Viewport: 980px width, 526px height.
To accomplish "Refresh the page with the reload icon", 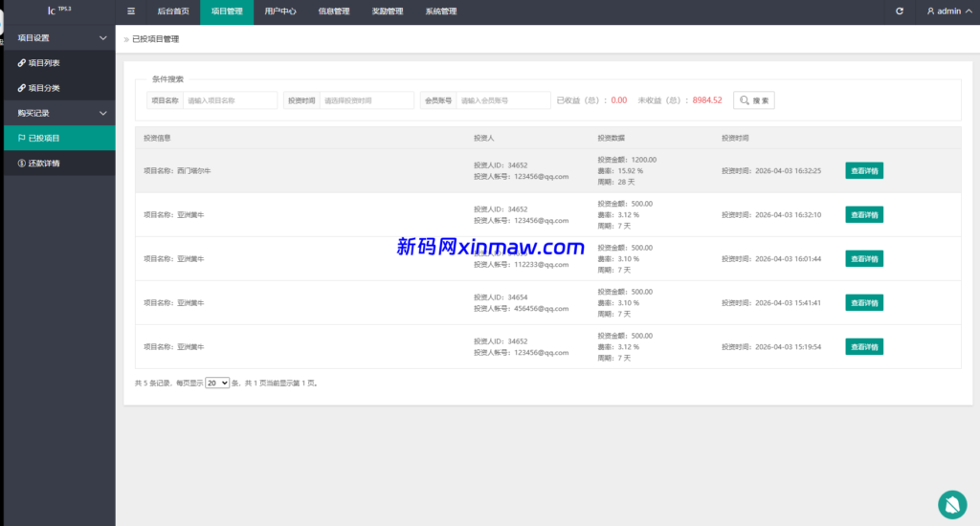I will pyautogui.click(x=900, y=11).
